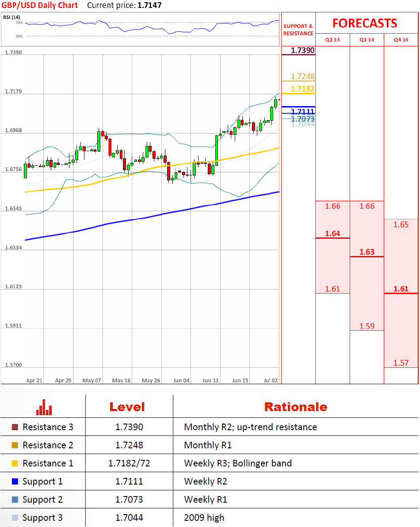Select the Rationale column header in the table
Screen dimensions: 420x527
[296, 407]
